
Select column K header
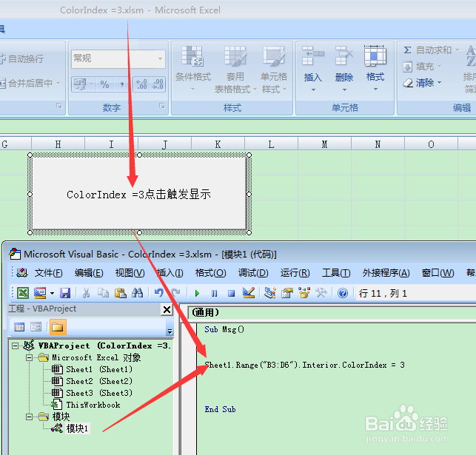click(x=218, y=144)
